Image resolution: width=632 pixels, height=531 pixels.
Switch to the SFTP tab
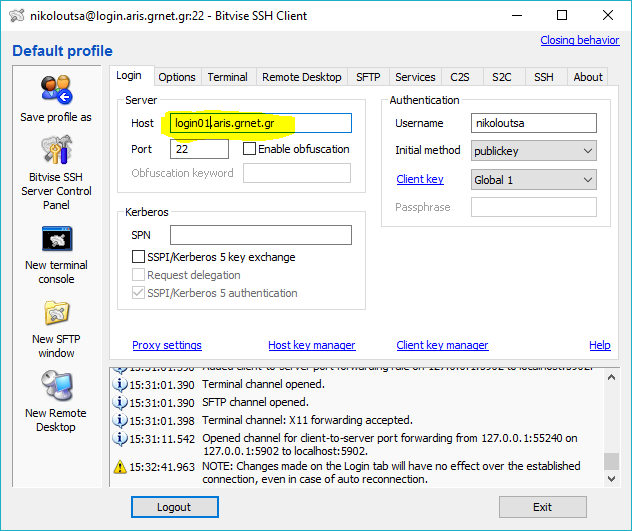(367, 77)
